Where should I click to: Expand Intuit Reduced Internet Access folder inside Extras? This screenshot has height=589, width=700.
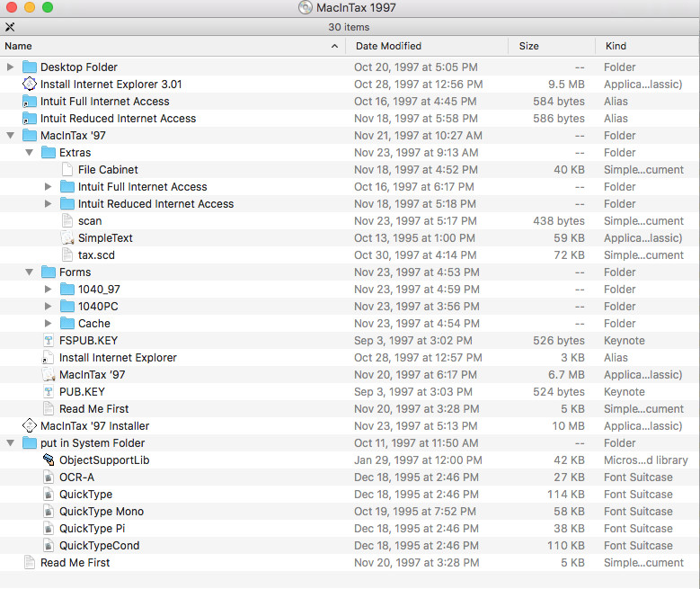(48, 204)
